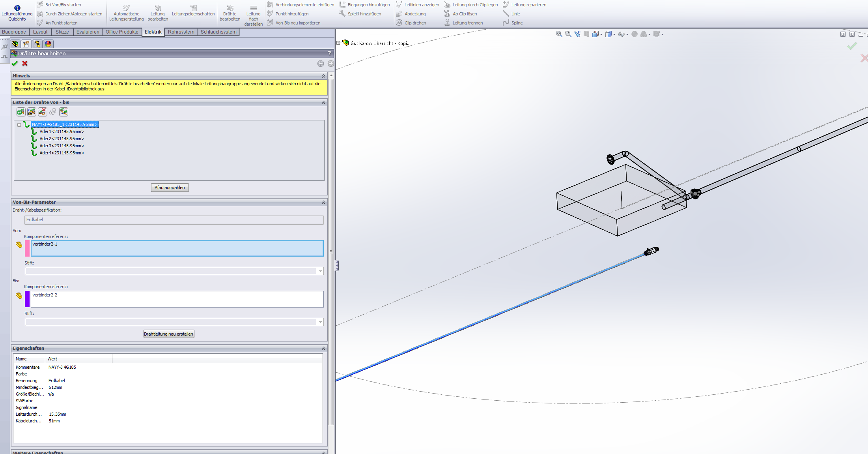Click 'Drähte bearbeiten' toolbar command
Viewport: 868px width, 454px height.
point(230,13)
